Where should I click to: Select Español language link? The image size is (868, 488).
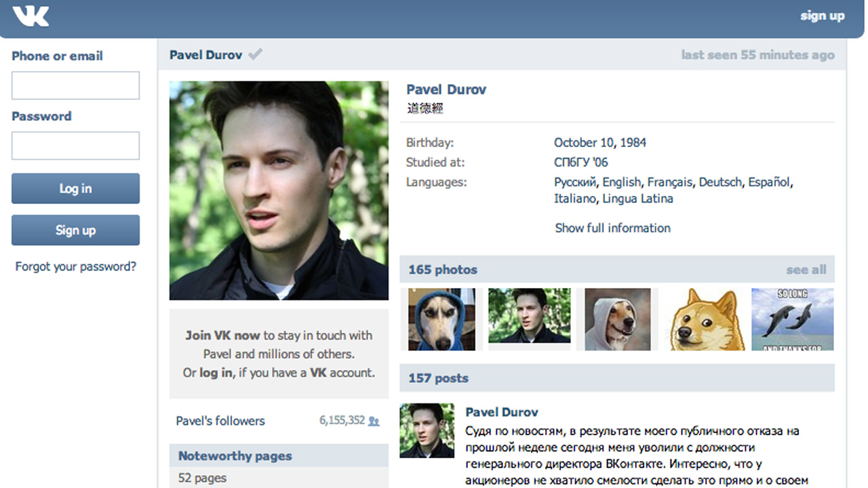pos(769,182)
